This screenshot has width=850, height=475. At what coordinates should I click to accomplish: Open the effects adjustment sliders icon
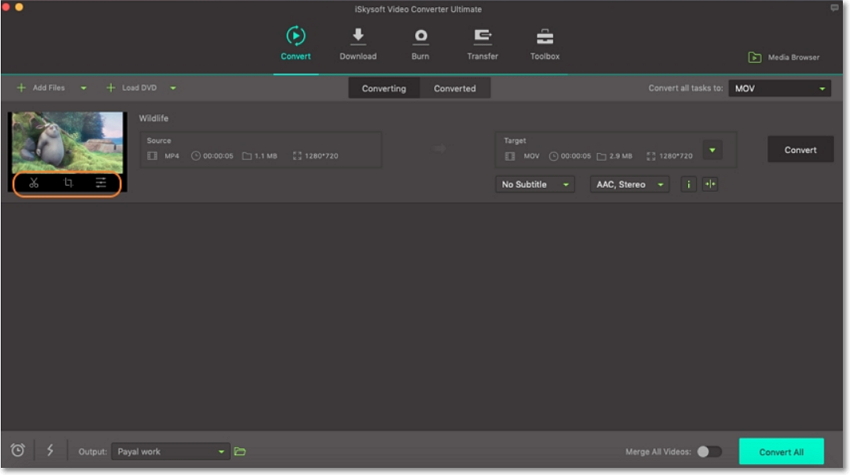[x=101, y=183]
